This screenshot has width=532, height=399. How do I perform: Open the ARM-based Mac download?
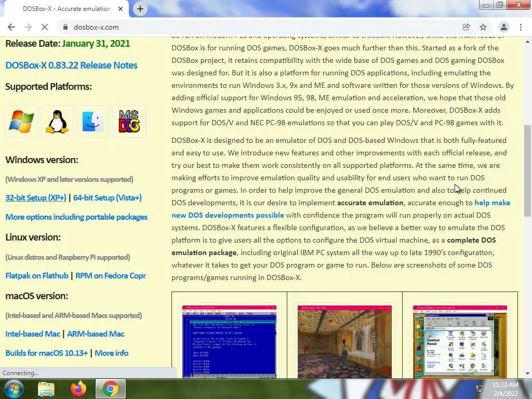click(x=96, y=334)
